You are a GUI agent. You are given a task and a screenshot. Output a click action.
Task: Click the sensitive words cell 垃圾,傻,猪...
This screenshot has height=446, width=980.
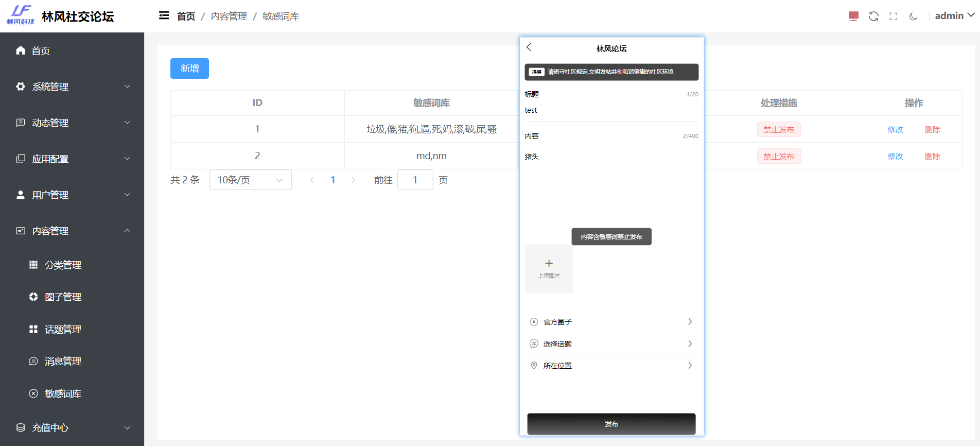pos(431,129)
